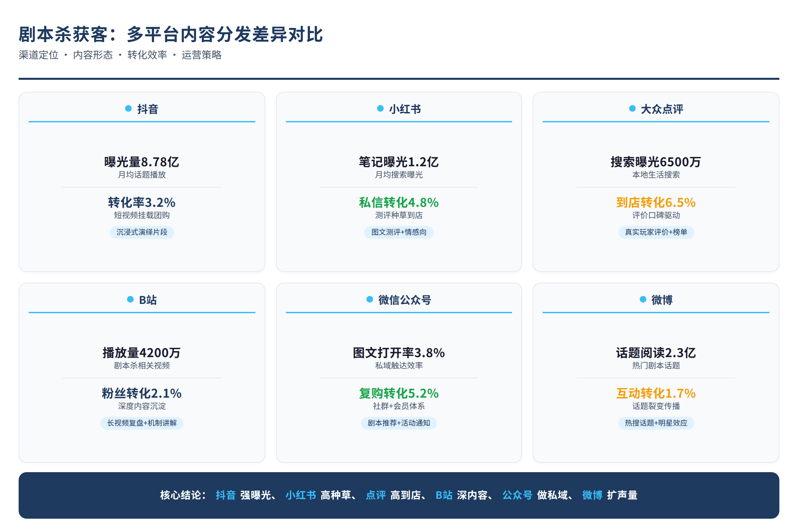Click the green 复购转化5.2% metric
Viewport: 798px width, 532px height.
pyautogui.click(x=399, y=394)
